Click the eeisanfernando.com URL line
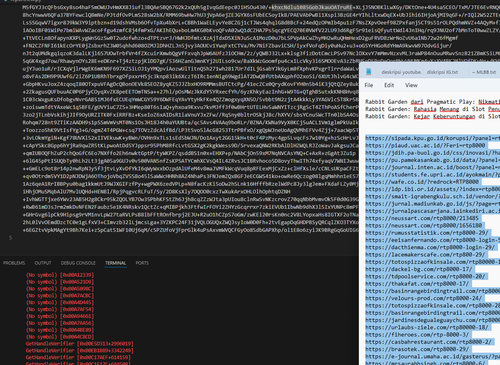Screen dimensions: 500x365 (x=432, y=240)
